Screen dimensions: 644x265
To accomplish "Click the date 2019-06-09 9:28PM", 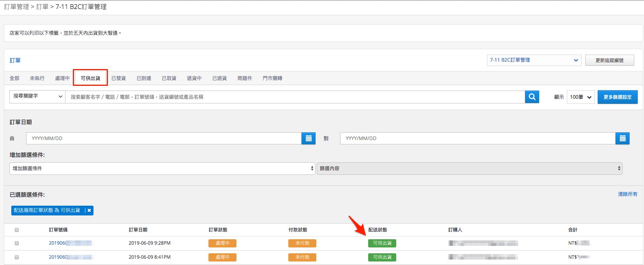I will 150,243.
